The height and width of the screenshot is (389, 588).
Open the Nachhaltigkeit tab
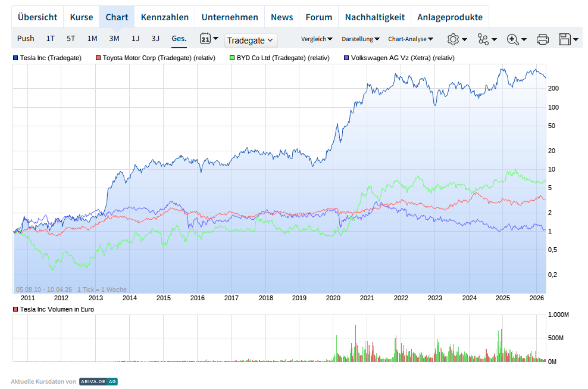point(374,17)
